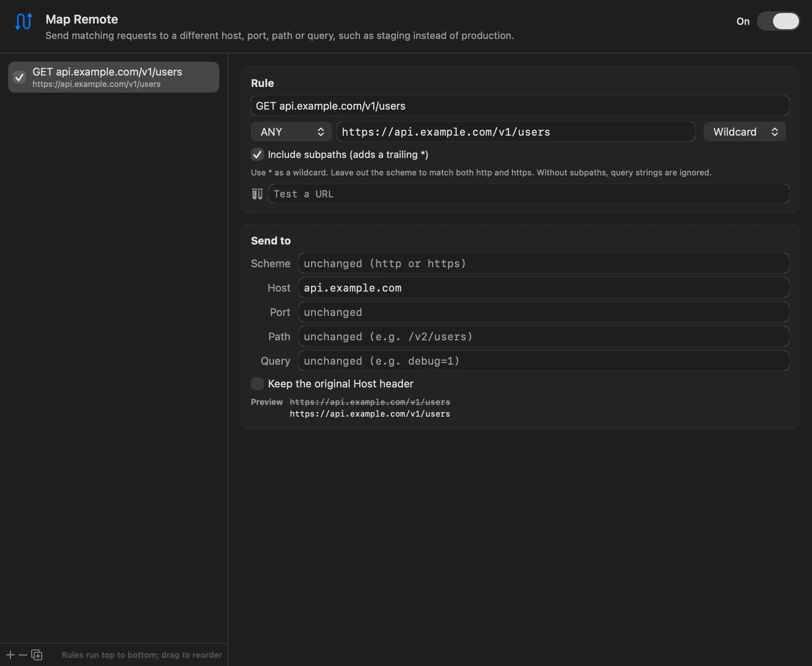The width and height of the screenshot is (812, 666).
Task: Click the Scheme field
Action: [x=544, y=263]
